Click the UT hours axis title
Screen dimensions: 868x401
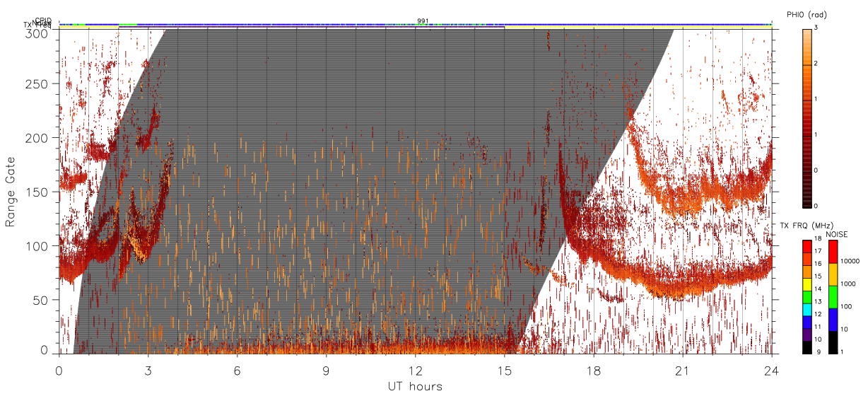pos(415,387)
